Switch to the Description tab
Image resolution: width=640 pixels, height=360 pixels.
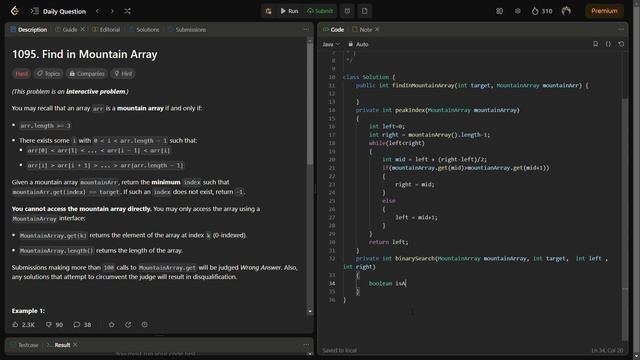[29, 29]
